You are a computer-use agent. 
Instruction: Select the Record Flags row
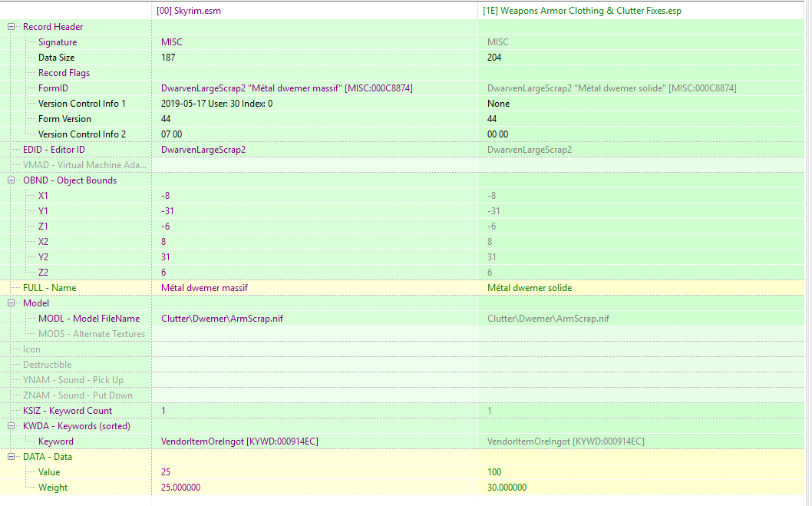[x=64, y=73]
